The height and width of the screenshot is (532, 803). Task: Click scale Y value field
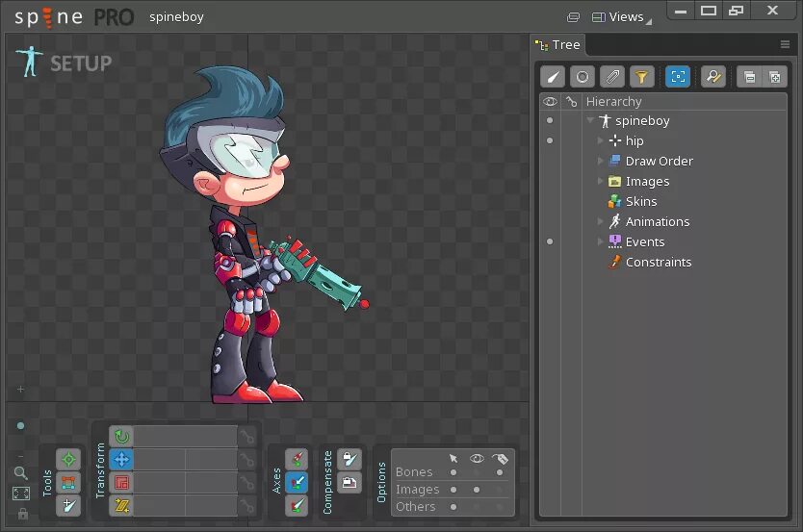(212, 482)
